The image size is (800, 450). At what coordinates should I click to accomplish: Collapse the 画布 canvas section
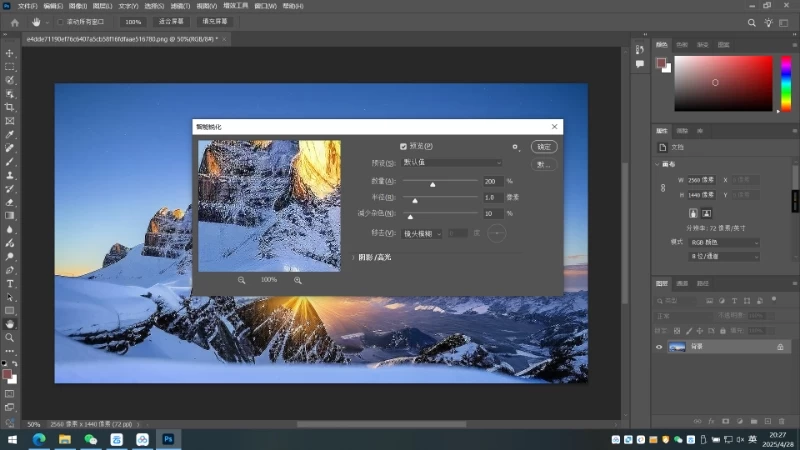click(x=657, y=164)
